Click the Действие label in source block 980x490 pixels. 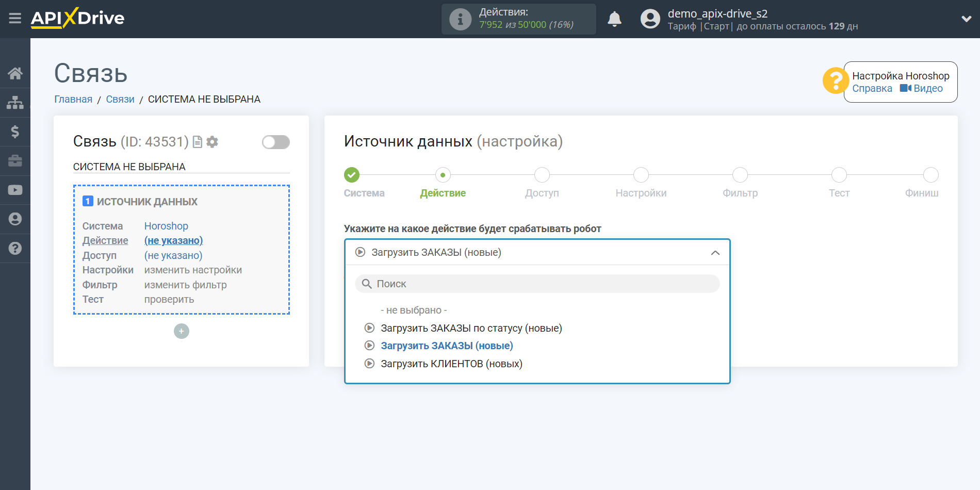coord(105,240)
